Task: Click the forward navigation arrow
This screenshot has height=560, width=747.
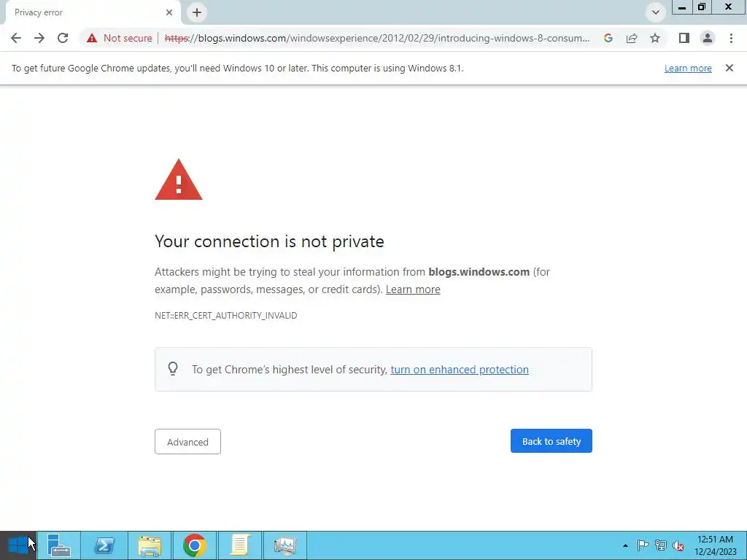Action: coord(39,38)
